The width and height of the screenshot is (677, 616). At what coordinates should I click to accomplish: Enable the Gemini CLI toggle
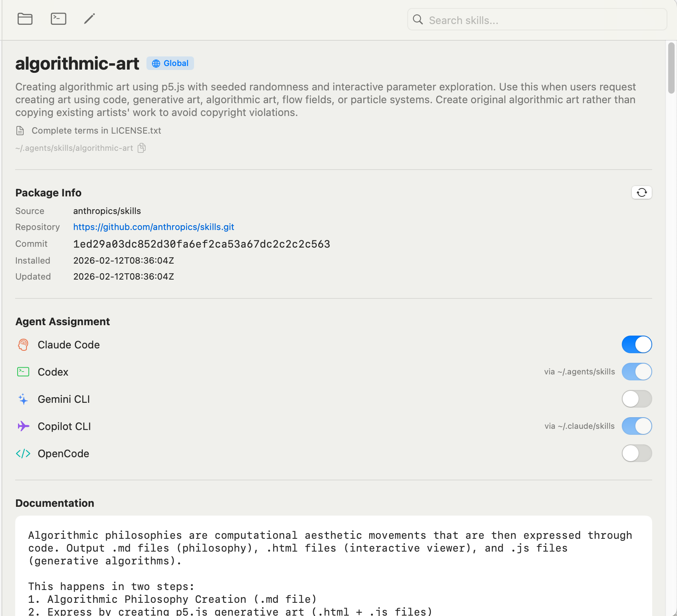(637, 399)
